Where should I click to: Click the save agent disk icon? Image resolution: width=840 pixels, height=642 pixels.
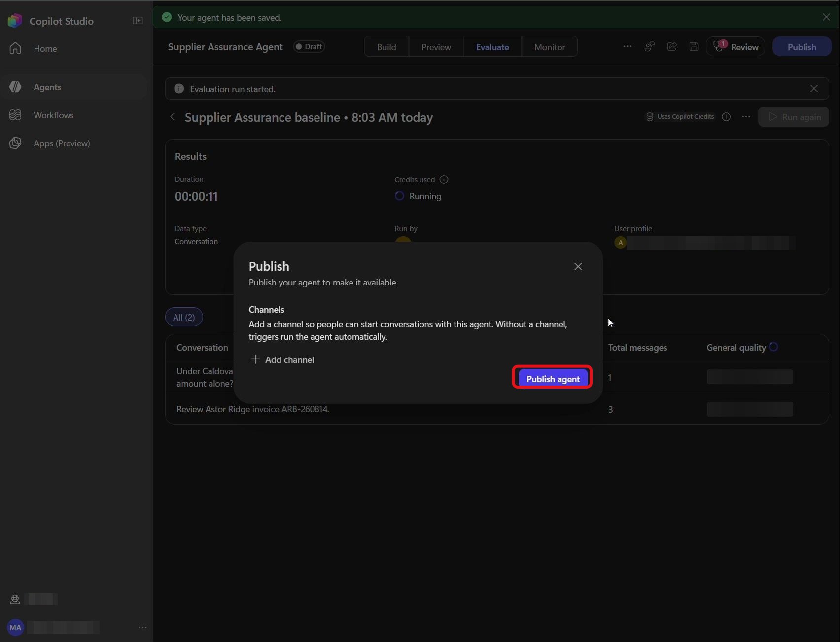click(694, 47)
